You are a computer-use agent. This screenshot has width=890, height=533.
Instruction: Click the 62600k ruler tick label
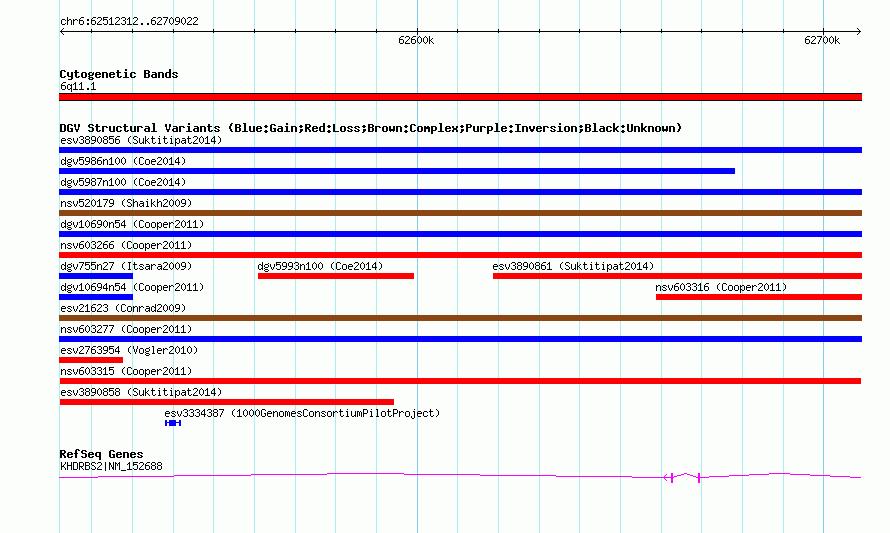pyautogui.click(x=416, y=40)
